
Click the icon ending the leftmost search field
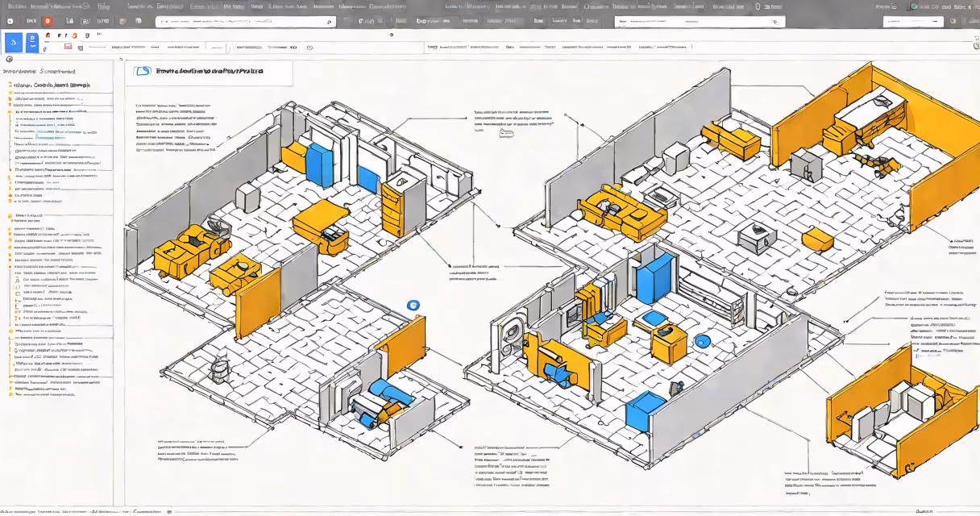330,23
